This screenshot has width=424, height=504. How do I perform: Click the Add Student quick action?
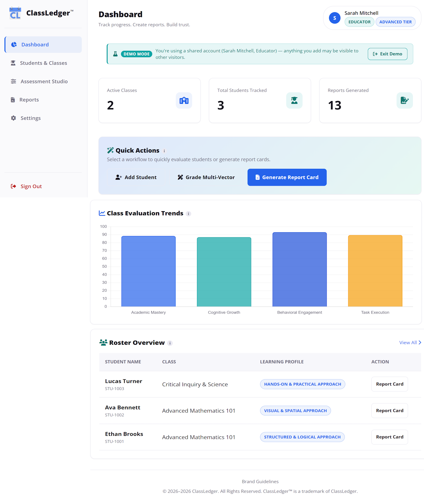coord(136,177)
